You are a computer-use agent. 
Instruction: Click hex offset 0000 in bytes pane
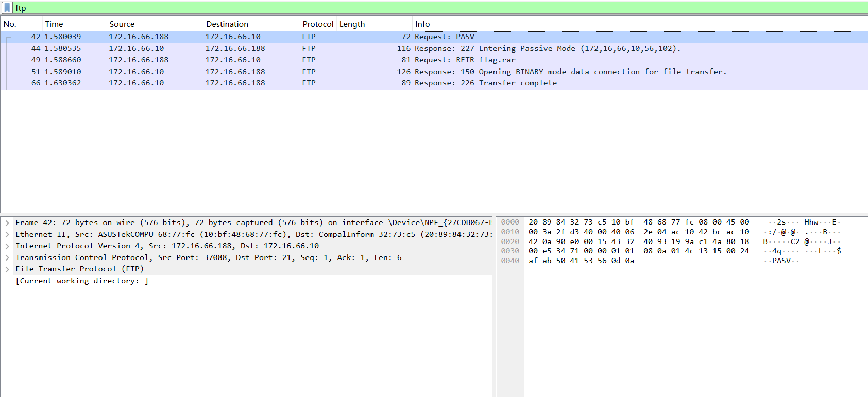click(x=510, y=222)
